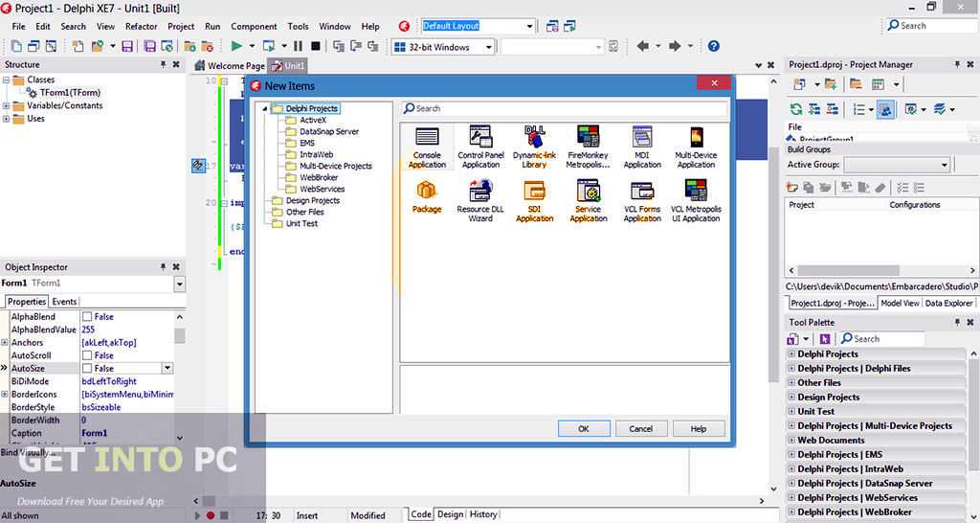The height and width of the screenshot is (523, 980).
Task: Expand Web Documents palette category
Action: pos(791,441)
